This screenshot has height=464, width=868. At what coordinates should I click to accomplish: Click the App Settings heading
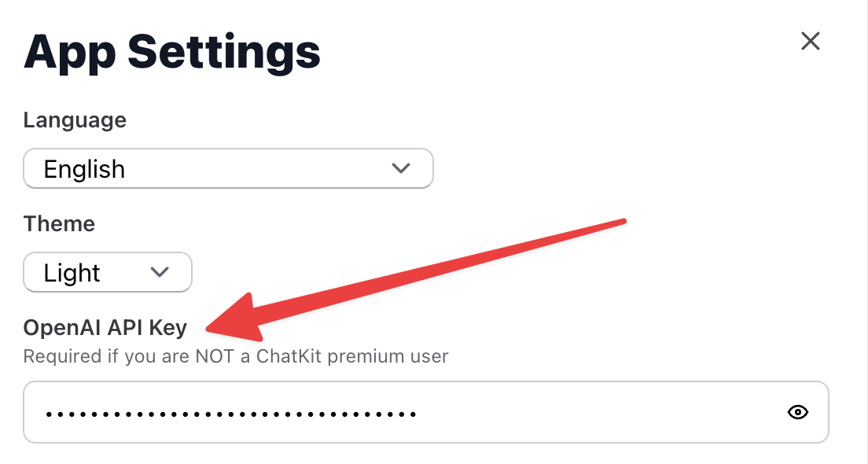172,53
